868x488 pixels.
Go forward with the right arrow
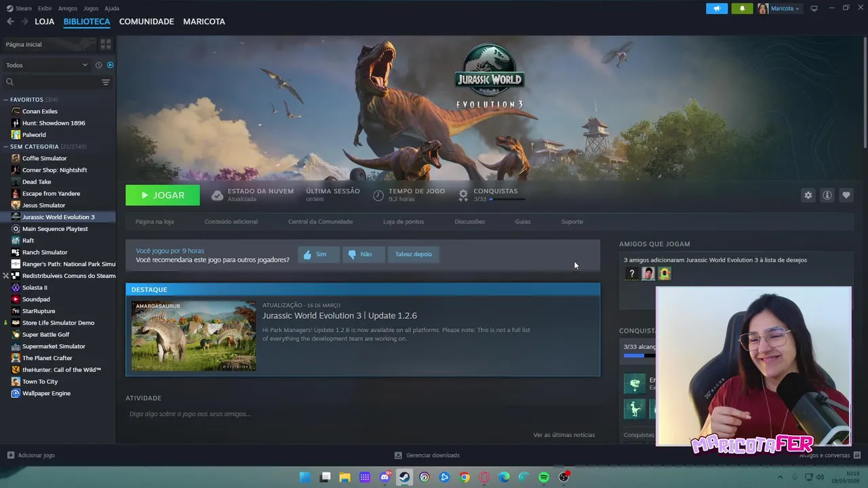[x=24, y=22]
